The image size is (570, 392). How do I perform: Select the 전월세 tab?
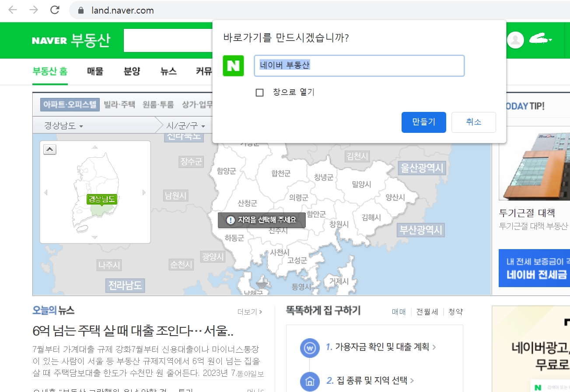(427, 312)
